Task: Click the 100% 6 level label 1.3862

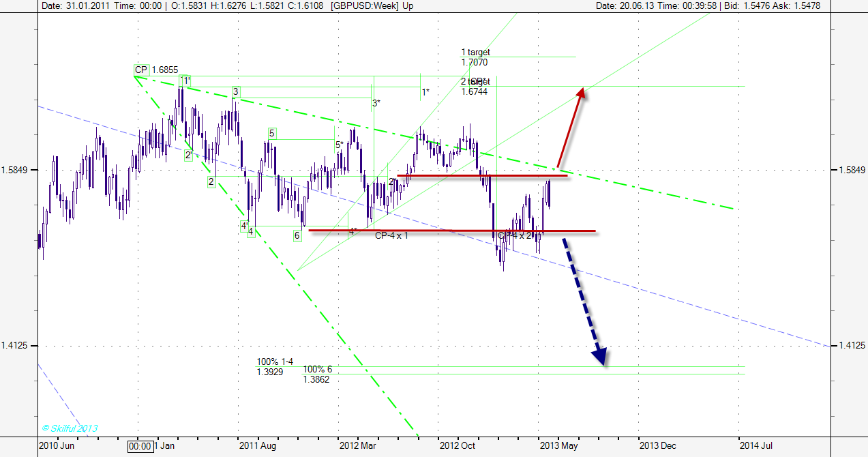Action: coord(317,374)
